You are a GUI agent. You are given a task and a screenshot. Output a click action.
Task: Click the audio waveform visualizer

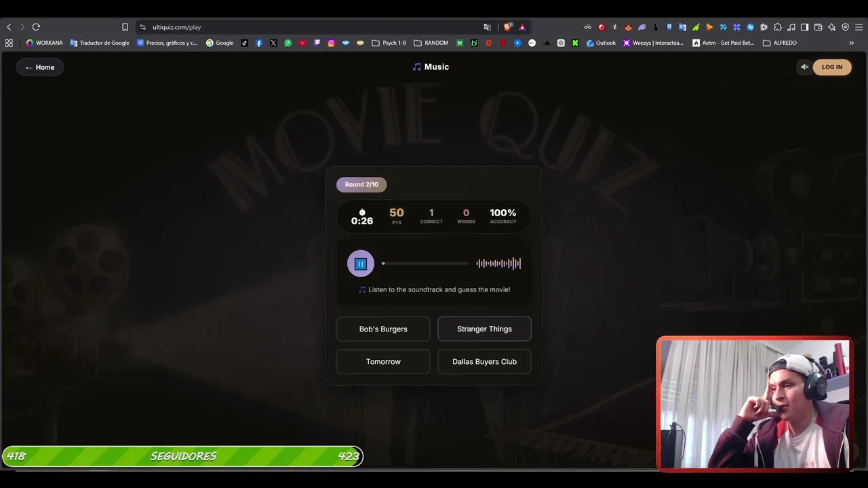(498, 264)
